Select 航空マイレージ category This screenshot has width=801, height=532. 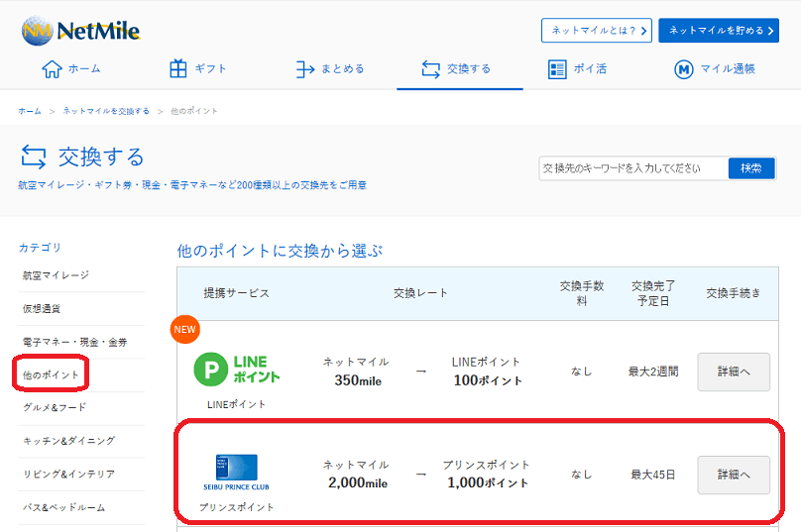coord(56,275)
